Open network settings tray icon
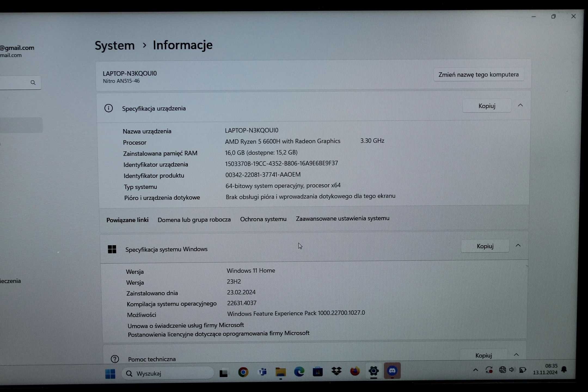 [x=503, y=370]
